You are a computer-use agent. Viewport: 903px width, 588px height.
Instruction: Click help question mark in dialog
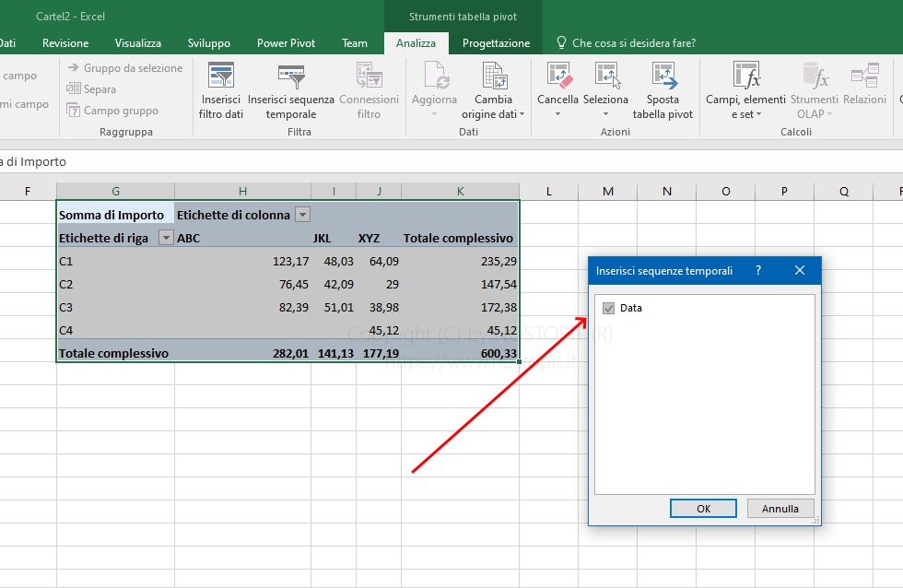[758, 270]
